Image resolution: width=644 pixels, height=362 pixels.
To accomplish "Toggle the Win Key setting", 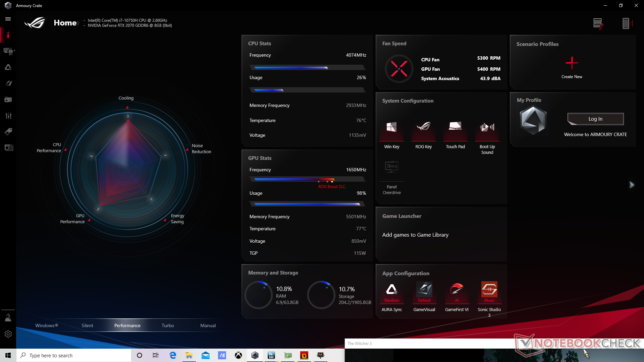I will click(391, 135).
